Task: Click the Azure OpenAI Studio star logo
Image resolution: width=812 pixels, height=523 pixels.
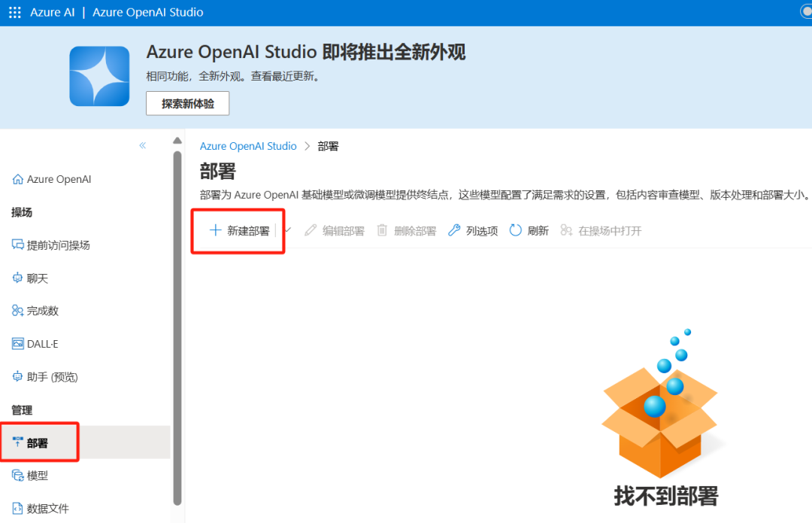Action: point(99,76)
